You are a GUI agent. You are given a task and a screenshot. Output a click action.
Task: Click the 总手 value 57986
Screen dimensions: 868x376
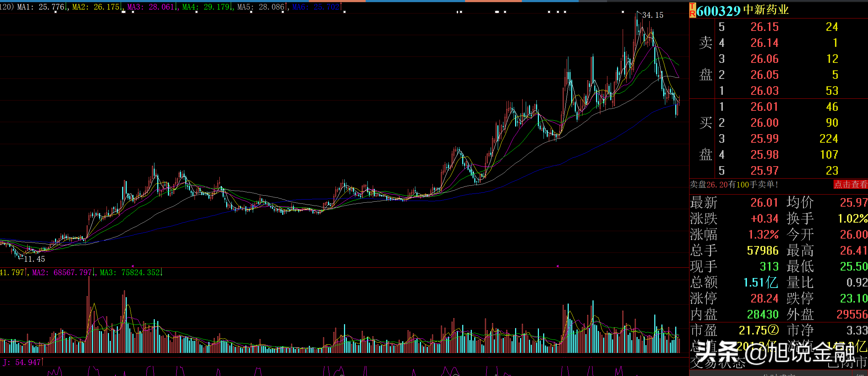[x=763, y=251]
